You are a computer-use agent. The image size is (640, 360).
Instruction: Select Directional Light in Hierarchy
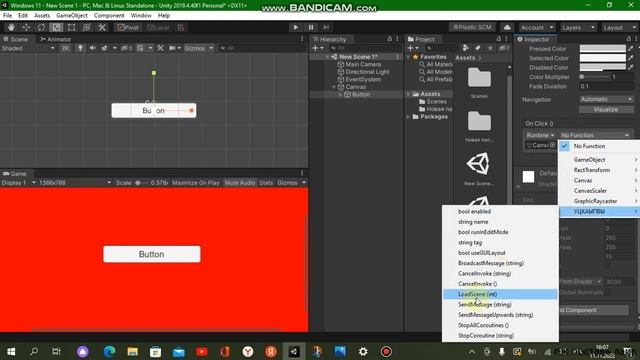pos(367,72)
